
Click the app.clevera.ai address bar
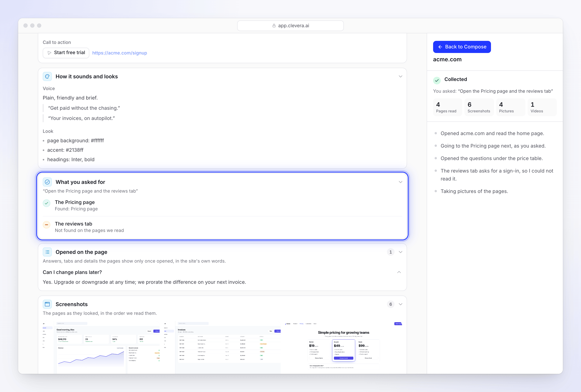290,26
